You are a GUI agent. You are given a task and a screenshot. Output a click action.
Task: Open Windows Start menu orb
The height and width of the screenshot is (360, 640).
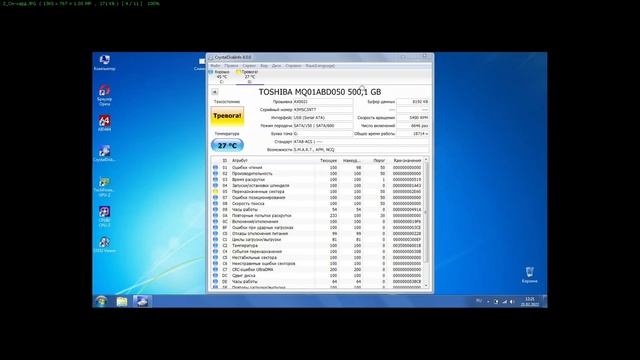(101, 301)
